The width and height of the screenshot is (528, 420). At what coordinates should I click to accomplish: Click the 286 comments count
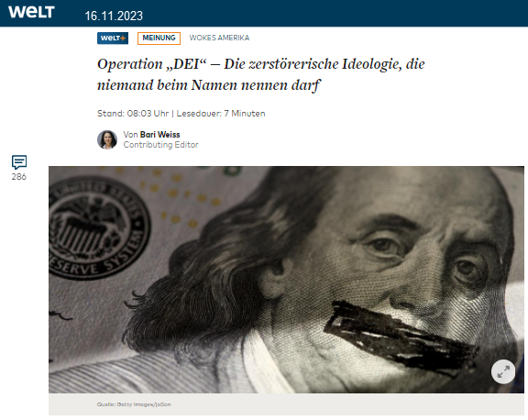point(19,176)
